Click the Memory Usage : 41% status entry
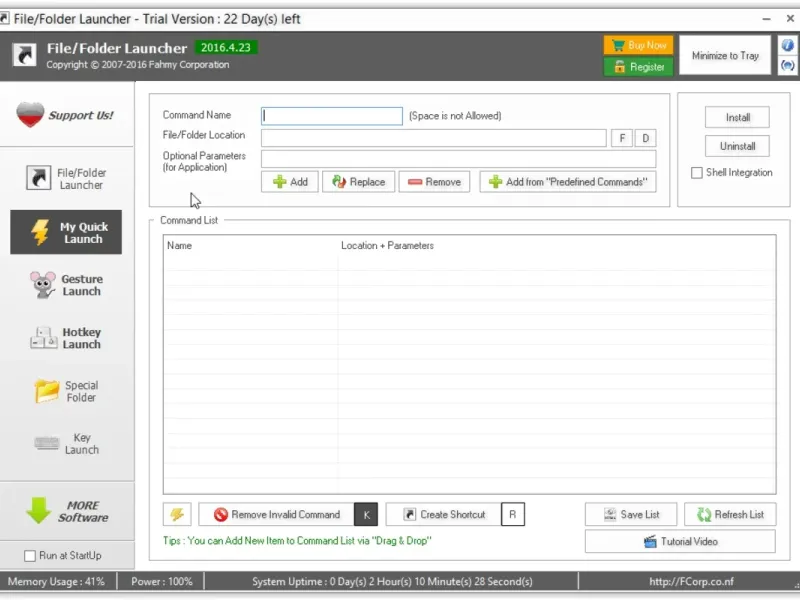The height and width of the screenshot is (600, 800). (x=56, y=582)
